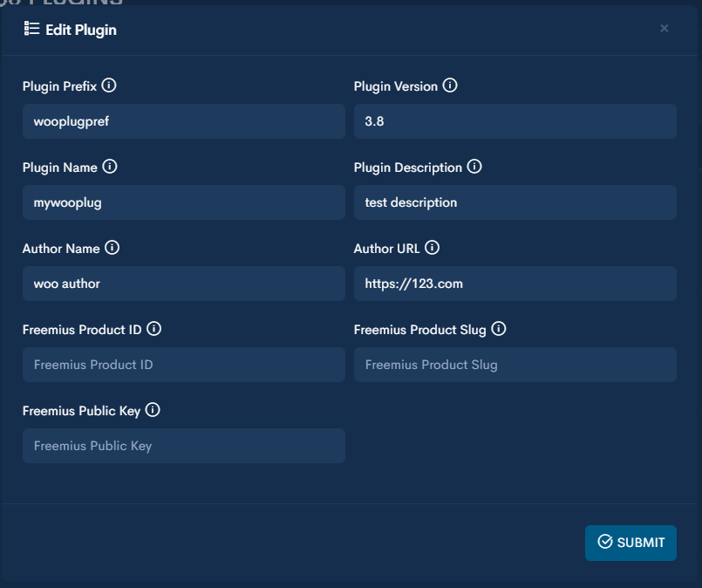This screenshot has height=588, width=702.
Task: Click the Plugin Version field showing 3.8
Action: click(x=515, y=121)
